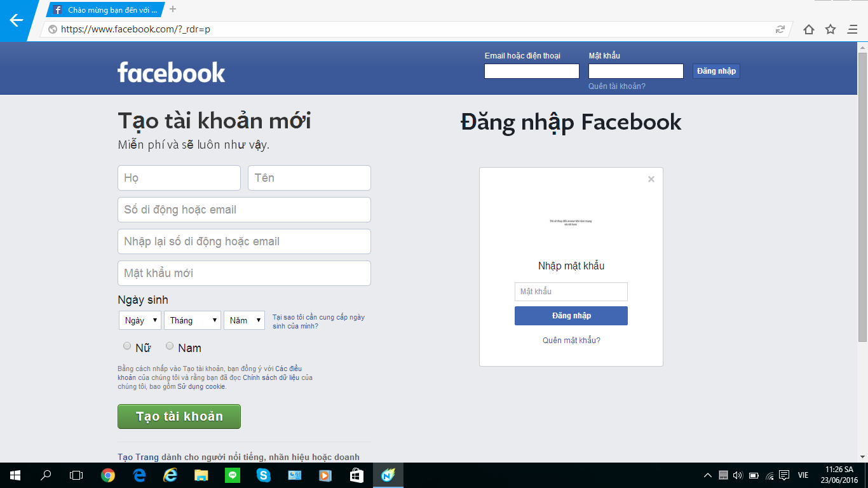Screen dimensions: 868x488
Task: Select the Nữ gender radio button
Action: click(x=127, y=346)
